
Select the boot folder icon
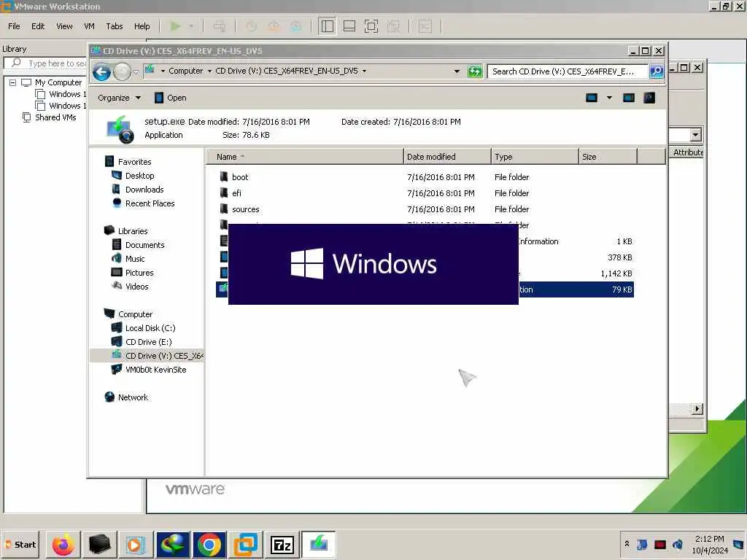[224, 177]
